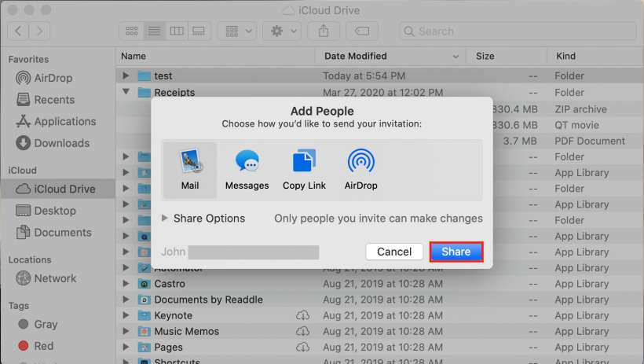
Task: Sort by the Date Modified column header
Action: click(x=390, y=56)
